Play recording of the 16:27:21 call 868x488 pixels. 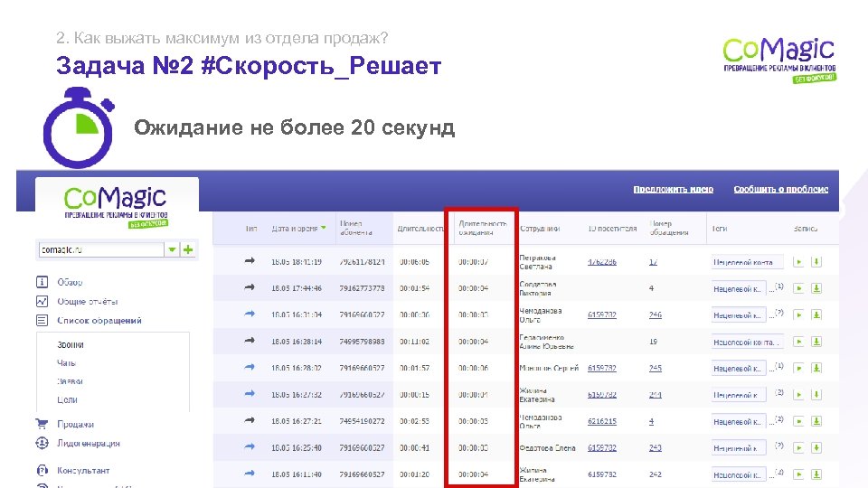[798, 421]
